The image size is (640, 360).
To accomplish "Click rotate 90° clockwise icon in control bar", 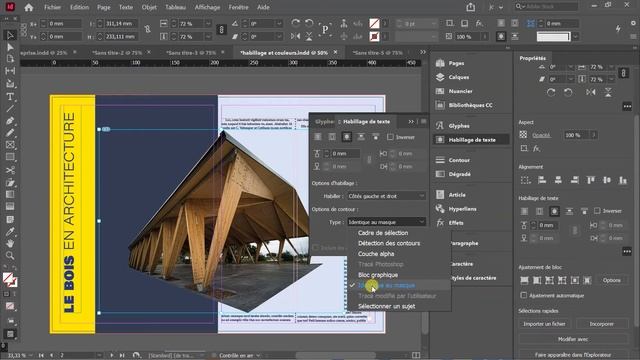I will coord(296,23).
